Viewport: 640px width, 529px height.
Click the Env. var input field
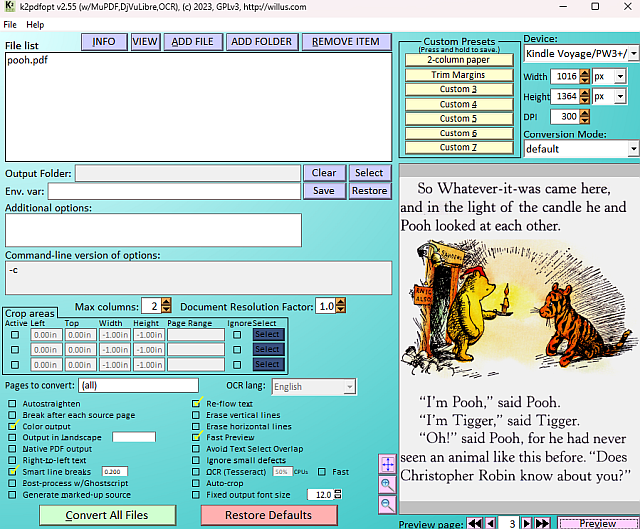coord(174,191)
